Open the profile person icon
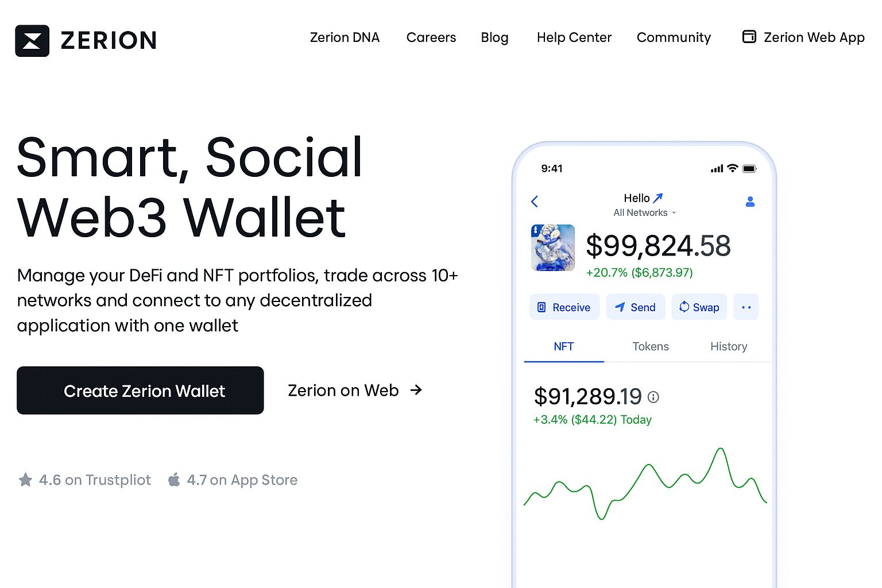This screenshot has width=882, height=588. tap(750, 202)
